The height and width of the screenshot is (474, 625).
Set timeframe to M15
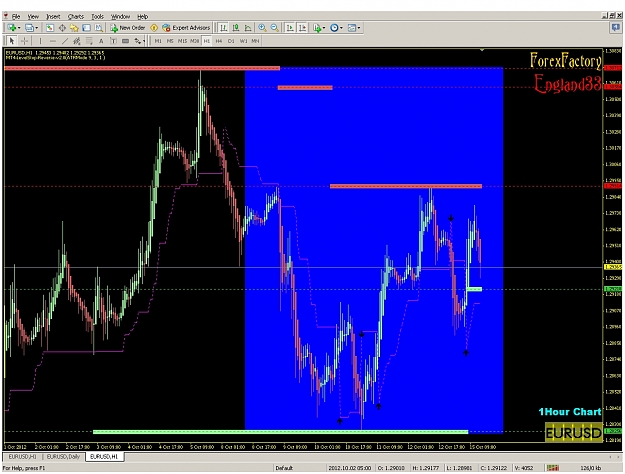(182, 41)
